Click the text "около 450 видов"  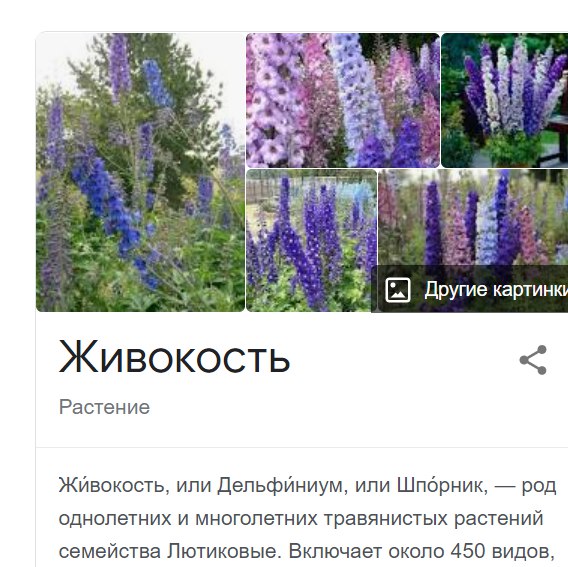[x=469, y=551]
